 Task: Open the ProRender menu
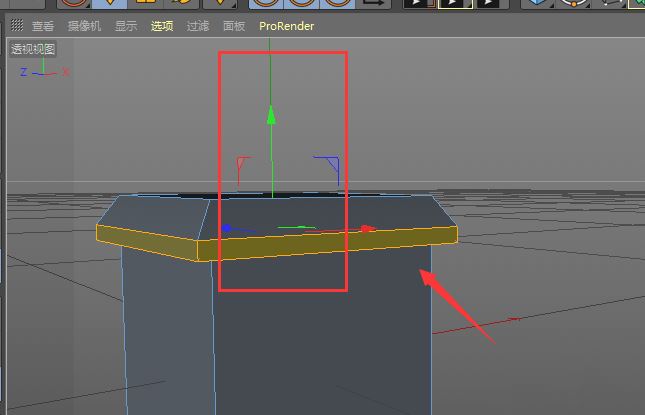pyautogui.click(x=286, y=26)
